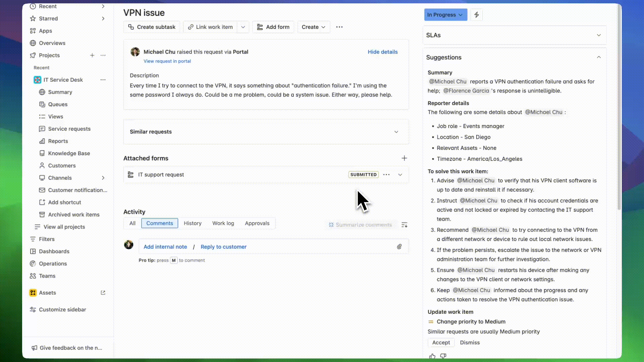Click the plus icon next to Projects
644x362 pixels.
click(x=92, y=55)
